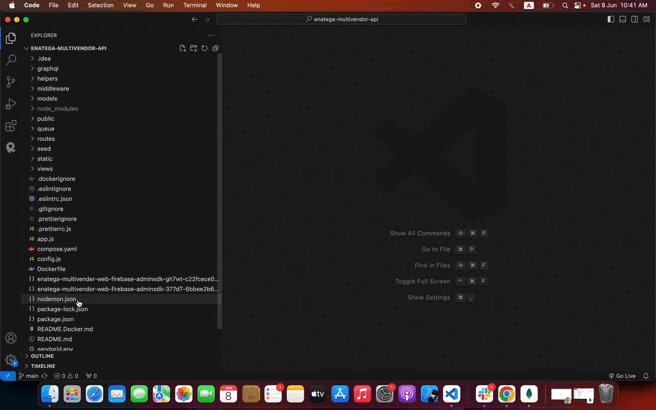Click the main branch indicator
Screen dimensions: 656x410
pyautogui.click(x=29, y=376)
